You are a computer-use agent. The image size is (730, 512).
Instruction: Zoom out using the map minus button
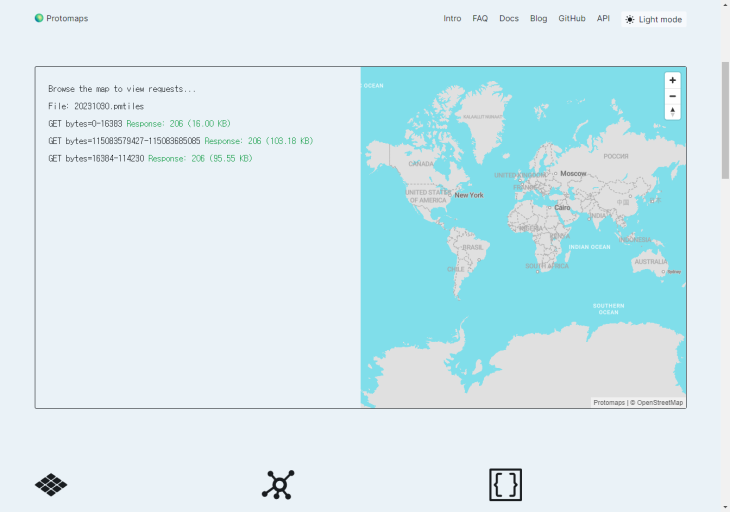[x=672, y=96]
